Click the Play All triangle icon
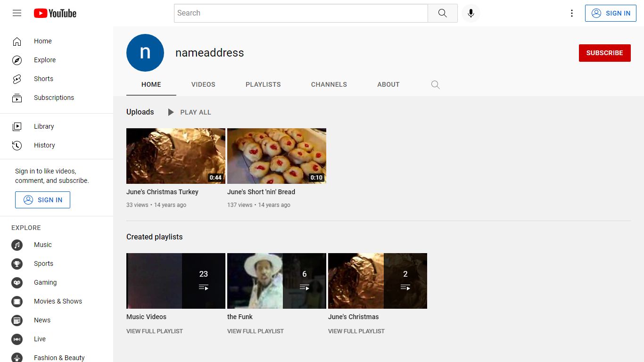This screenshot has width=644, height=362. click(171, 112)
